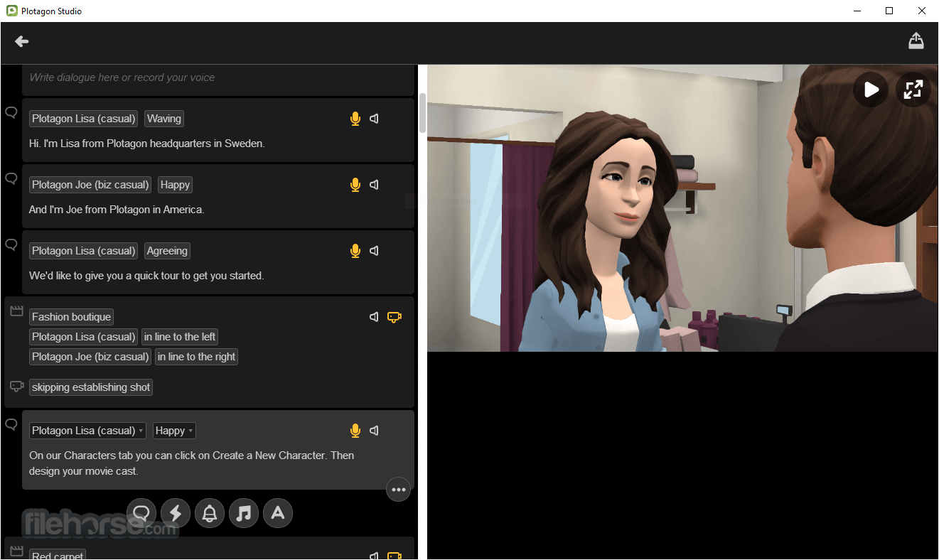Click microphone on 'On our Characters tab' row
Screen dimensions: 939x560
pyautogui.click(x=355, y=431)
